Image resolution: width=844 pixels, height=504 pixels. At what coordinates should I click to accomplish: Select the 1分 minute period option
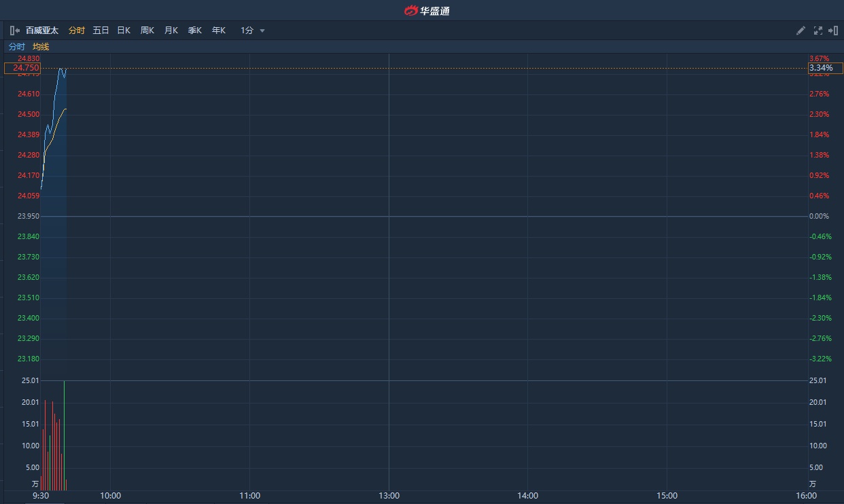tap(247, 31)
